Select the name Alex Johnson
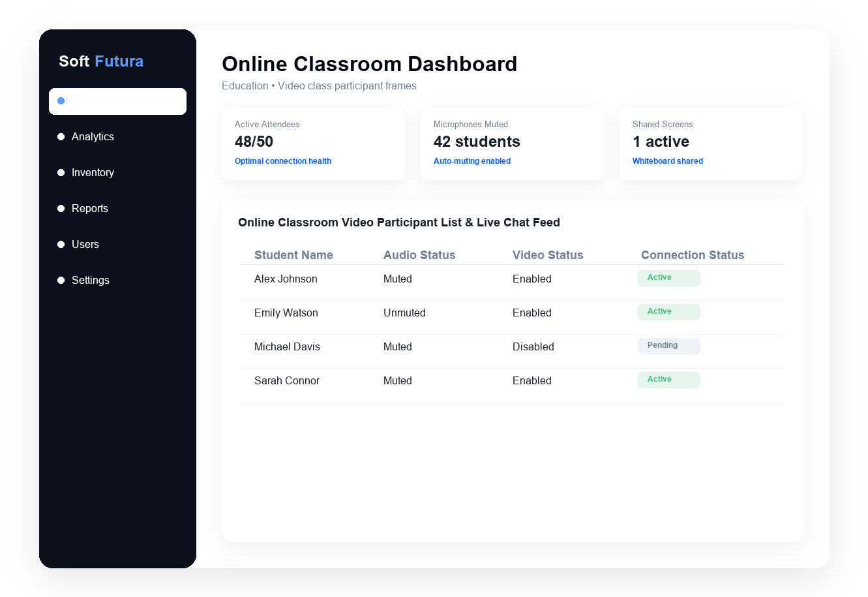The height and width of the screenshot is (597, 868). click(x=286, y=279)
